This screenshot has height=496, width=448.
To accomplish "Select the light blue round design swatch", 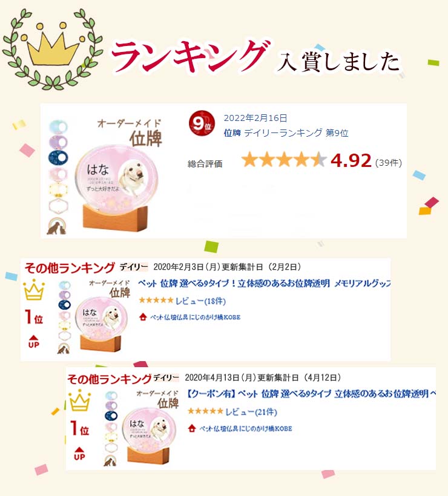I will tap(58, 126).
